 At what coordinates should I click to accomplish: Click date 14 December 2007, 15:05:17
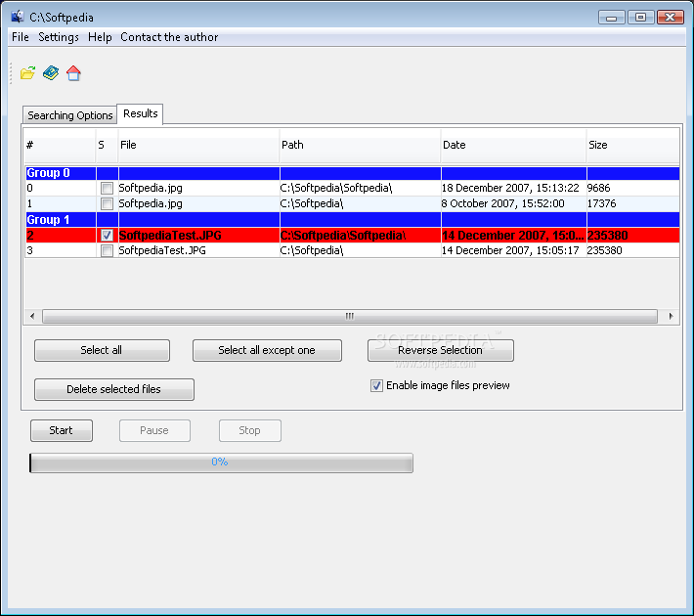(510, 250)
